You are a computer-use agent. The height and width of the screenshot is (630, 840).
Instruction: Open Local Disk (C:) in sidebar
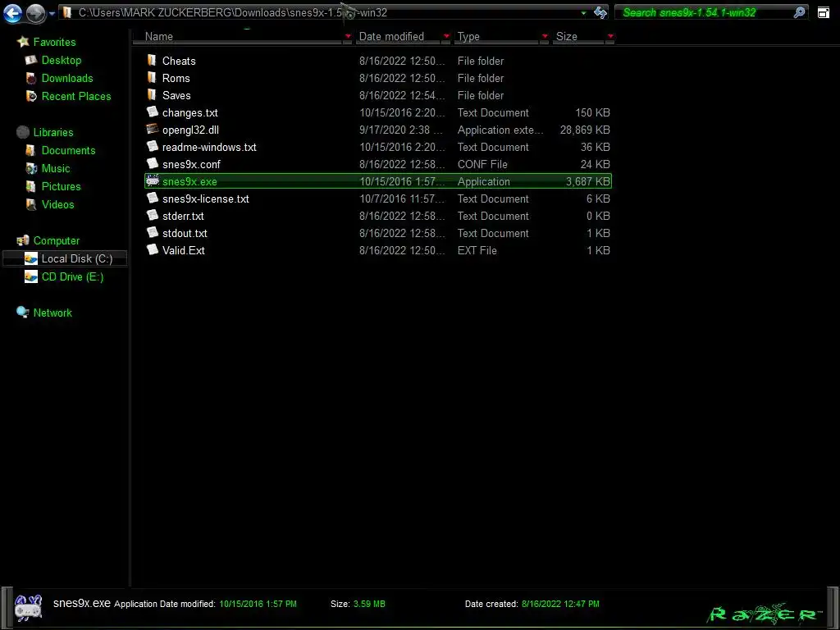(77, 258)
